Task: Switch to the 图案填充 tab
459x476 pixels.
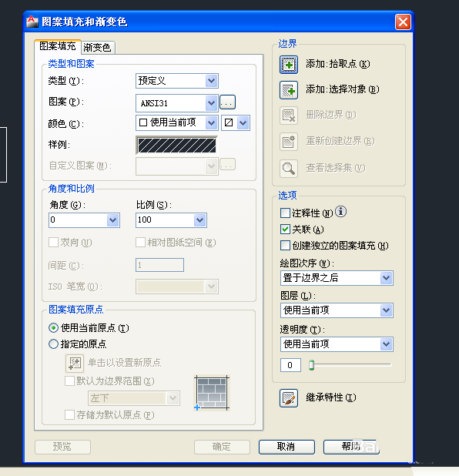Action: [x=58, y=46]
